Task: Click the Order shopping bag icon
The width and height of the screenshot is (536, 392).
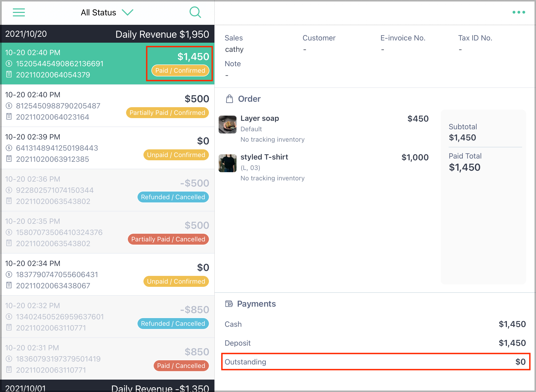Action: [230, 99]
